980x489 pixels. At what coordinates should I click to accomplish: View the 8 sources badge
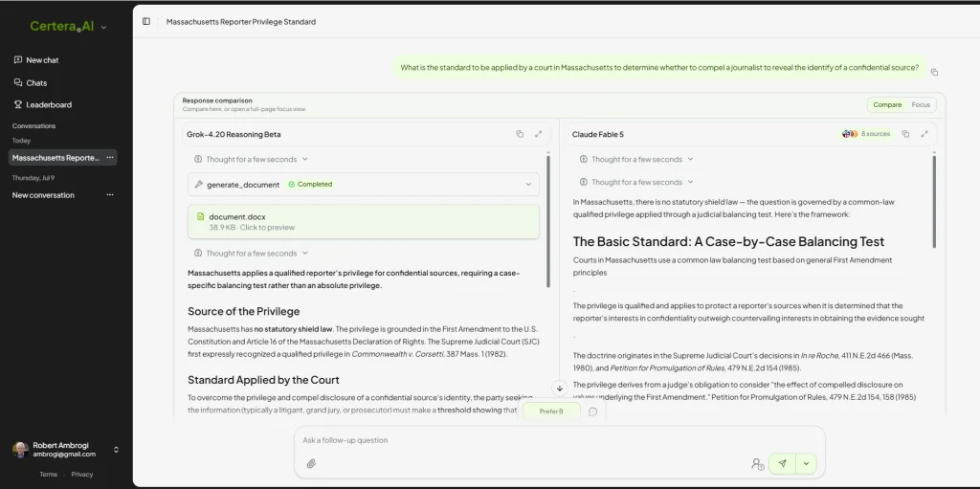click(x=867, y=134)
